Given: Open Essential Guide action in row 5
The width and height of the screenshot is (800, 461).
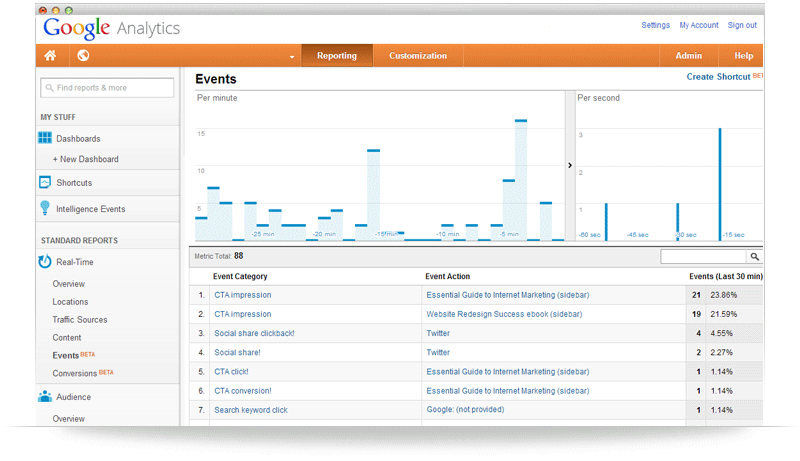Looking at the screenshot, I should (508, 372).
